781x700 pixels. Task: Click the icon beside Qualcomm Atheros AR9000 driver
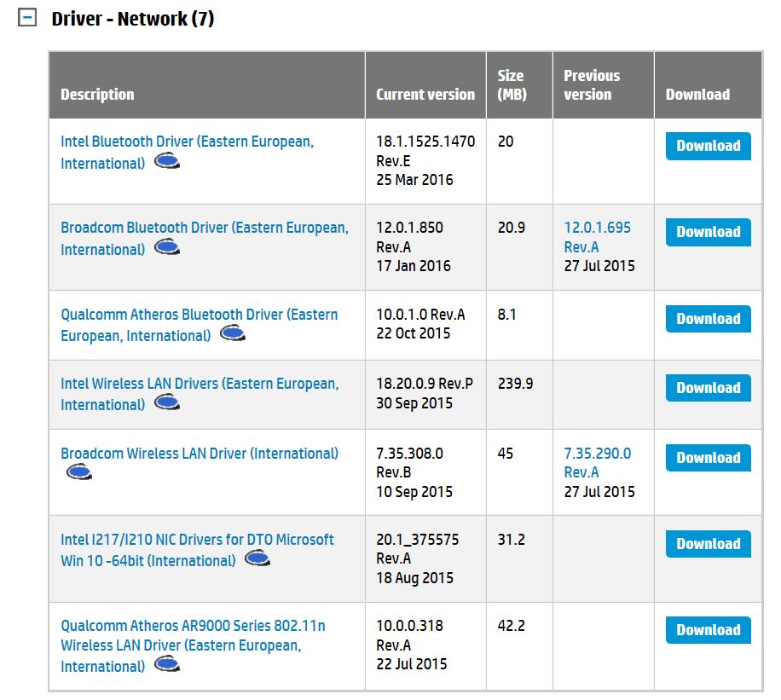(167, 665)
